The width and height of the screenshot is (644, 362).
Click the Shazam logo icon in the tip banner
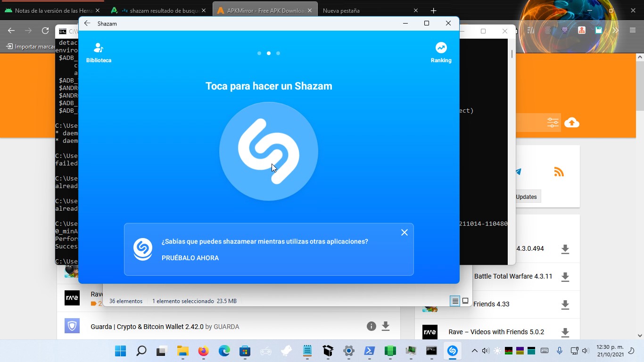pyautogui.click(x=142, y=249)
